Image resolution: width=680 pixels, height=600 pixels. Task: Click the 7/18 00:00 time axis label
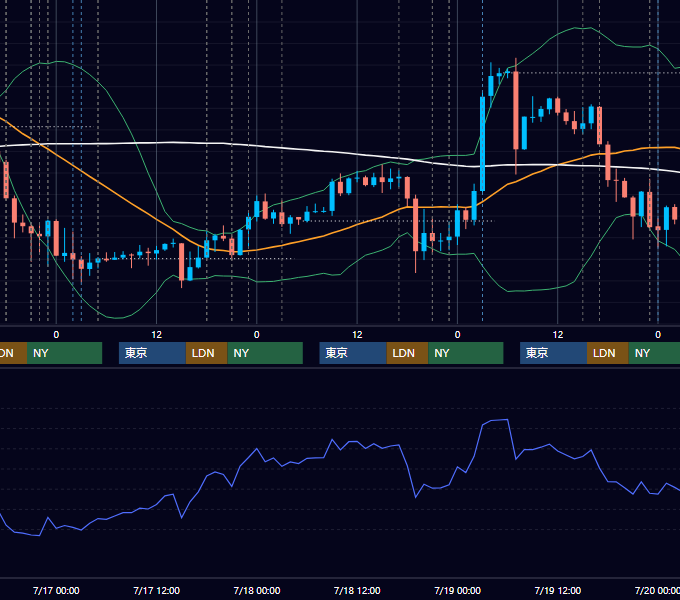[x=257, y=590]
